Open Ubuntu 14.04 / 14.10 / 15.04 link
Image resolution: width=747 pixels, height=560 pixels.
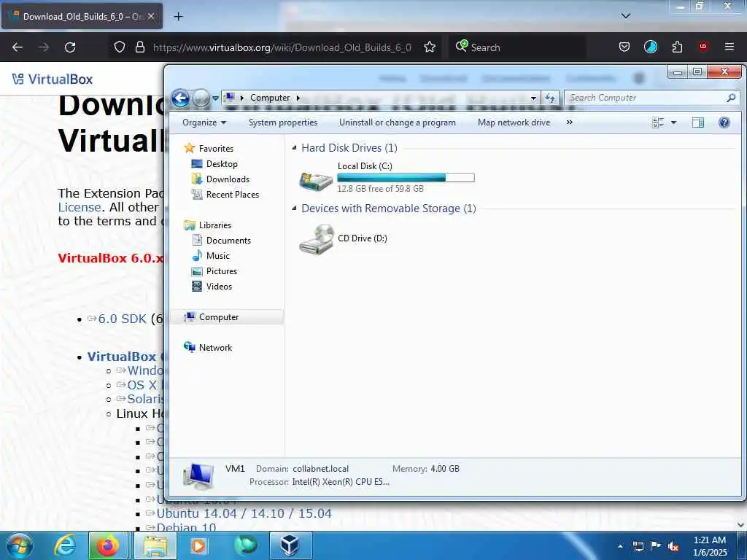[x=244, y=513]
